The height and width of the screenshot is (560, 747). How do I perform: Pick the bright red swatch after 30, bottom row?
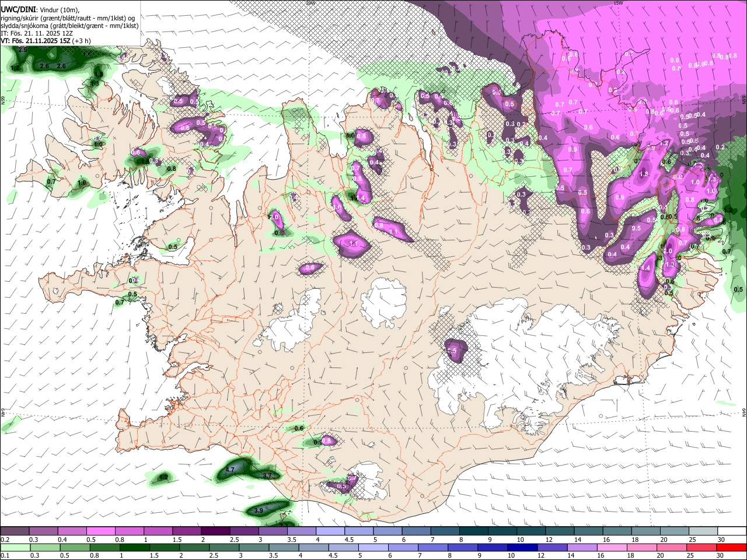pyautogui.click(x=731, y=548)
